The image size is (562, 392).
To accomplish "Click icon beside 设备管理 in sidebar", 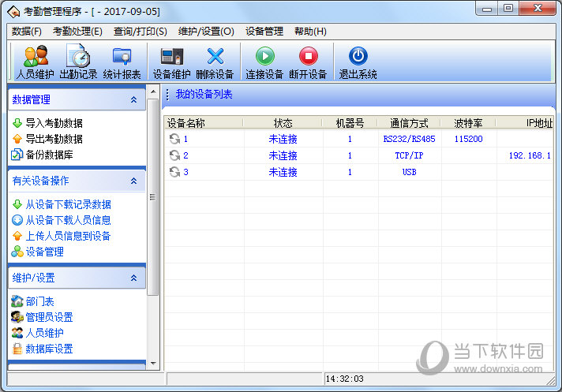I will pos(17,252).
